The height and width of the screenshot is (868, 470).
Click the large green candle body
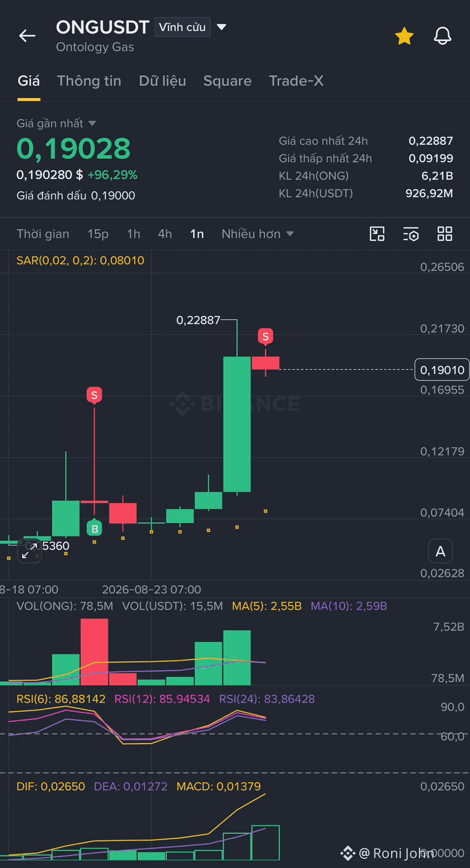[x=237, y=424]
